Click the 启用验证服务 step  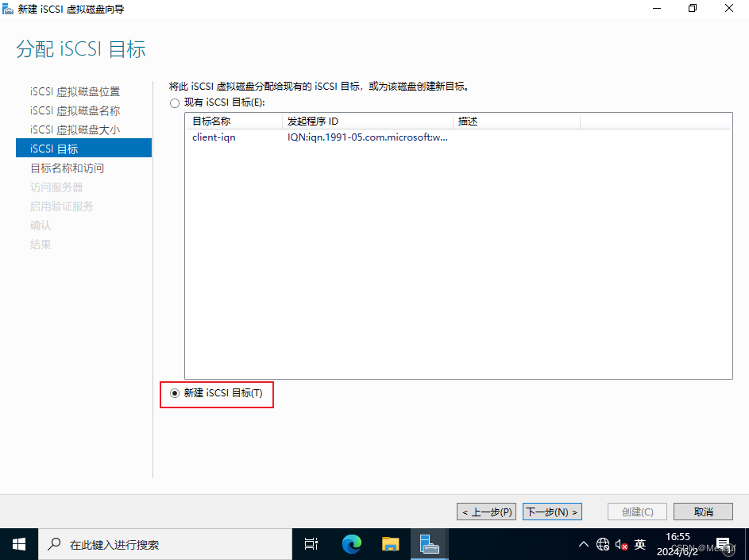tap(62, 206)
